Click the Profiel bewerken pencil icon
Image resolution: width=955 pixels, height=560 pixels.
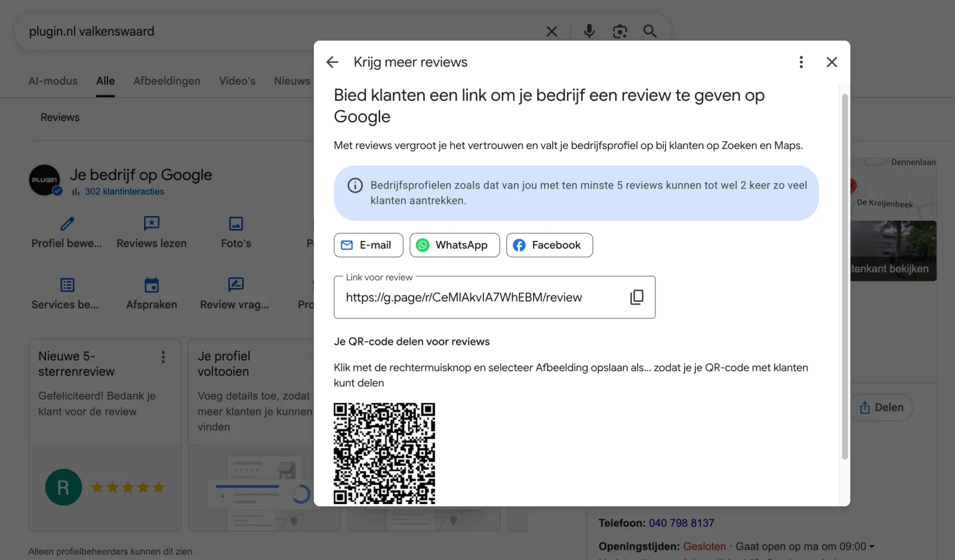pyautogui.click(x=67, y=224)
